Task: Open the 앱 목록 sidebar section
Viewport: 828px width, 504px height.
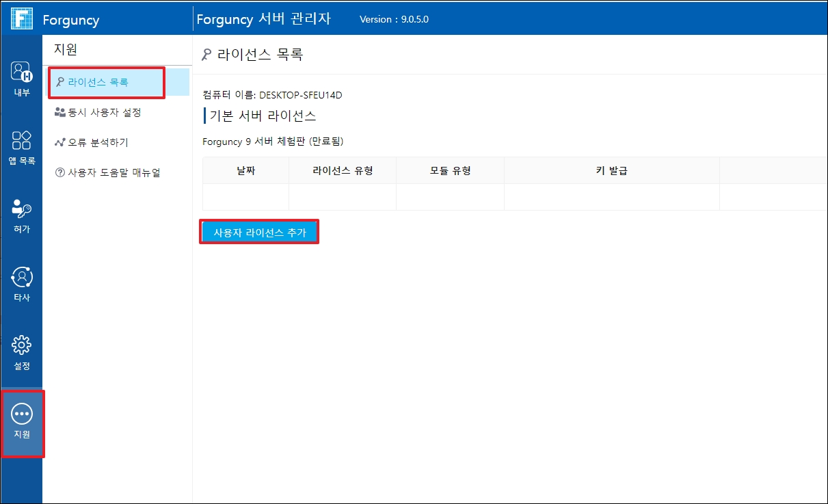Action: (22, 147)
